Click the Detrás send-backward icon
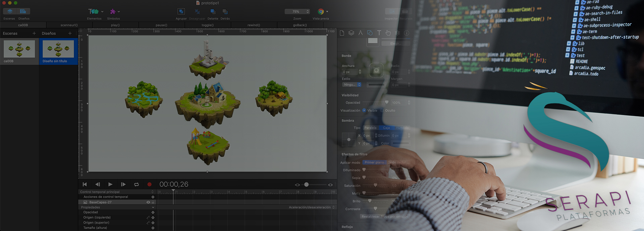 tap(225, 12)
